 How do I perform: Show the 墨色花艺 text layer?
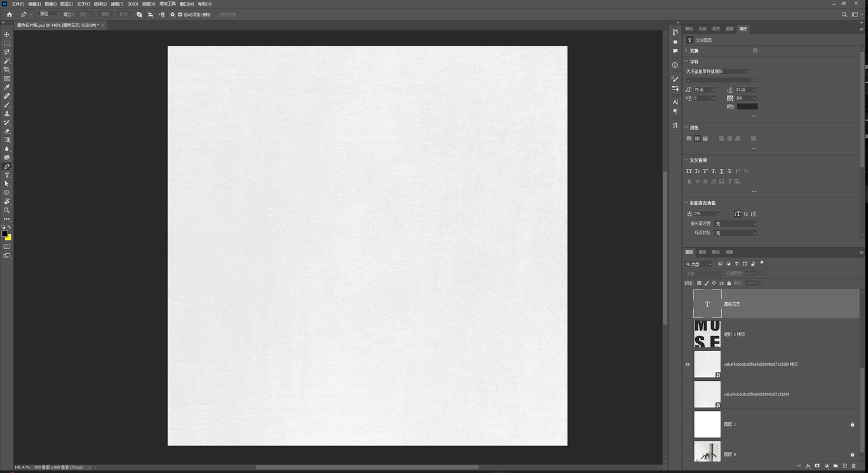point(688,304)
